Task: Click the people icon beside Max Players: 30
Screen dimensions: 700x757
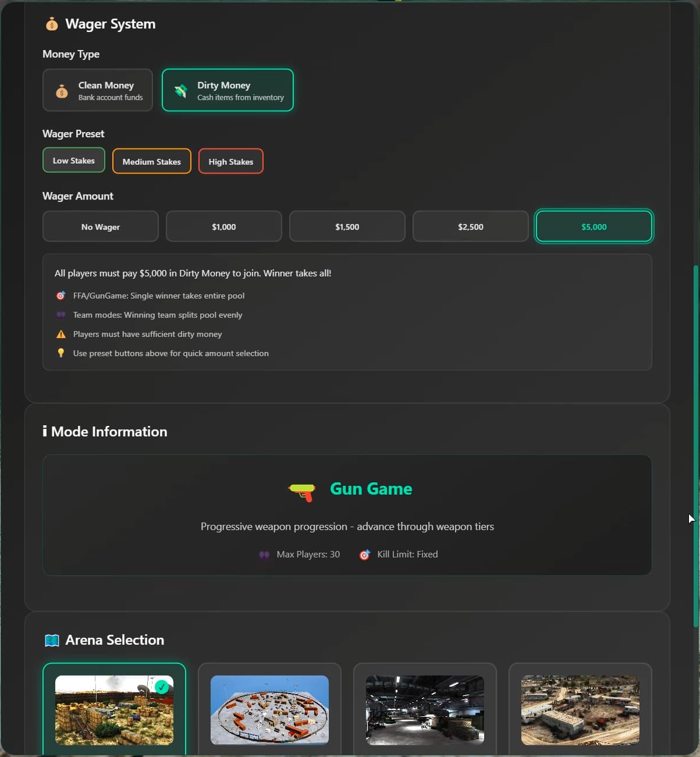Action: [264, 555]
